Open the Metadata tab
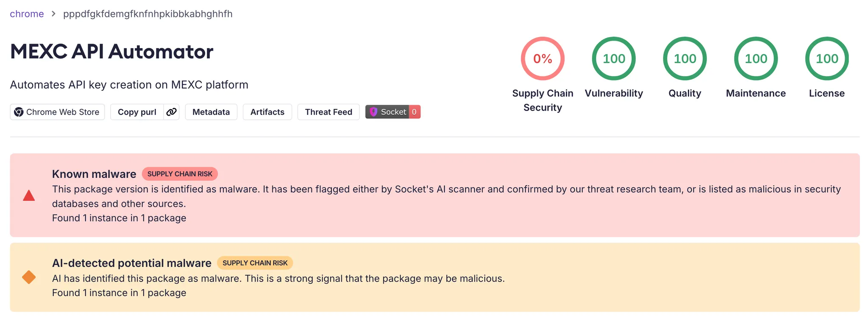The image size is (868, 316). (x=211, y=112)
